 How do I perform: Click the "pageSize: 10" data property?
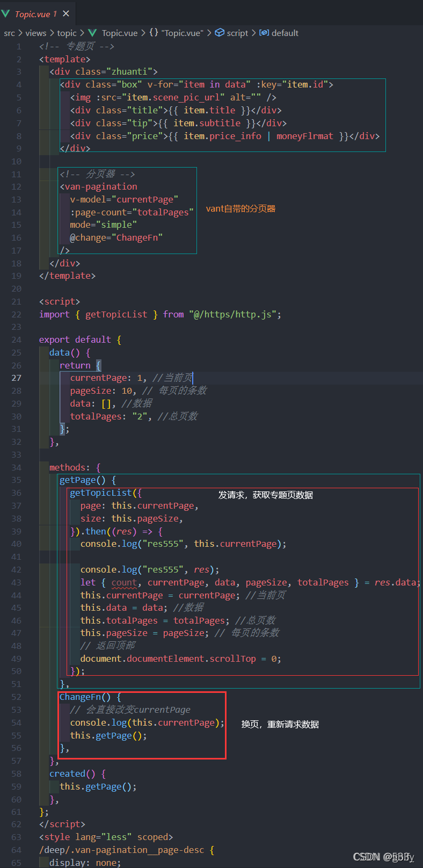tap(103, 391)
